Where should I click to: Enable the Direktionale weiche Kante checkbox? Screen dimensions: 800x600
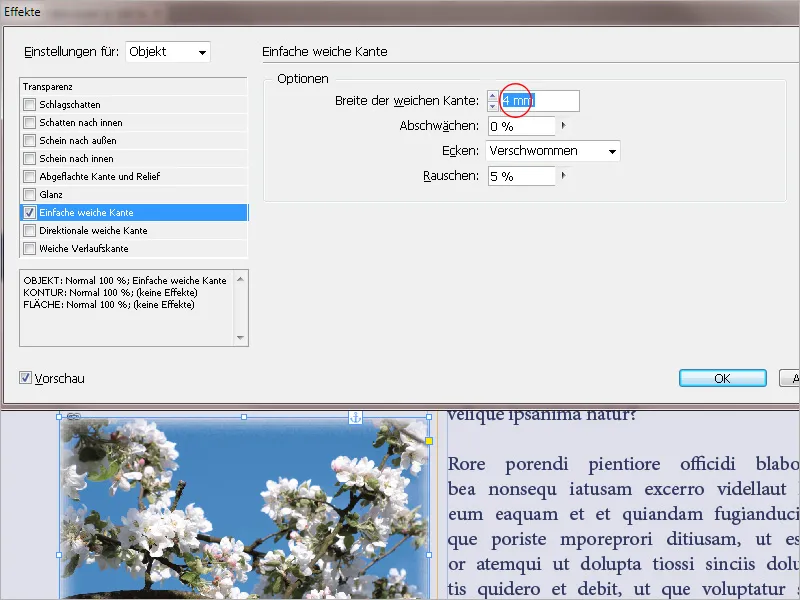tap(30, 231)
